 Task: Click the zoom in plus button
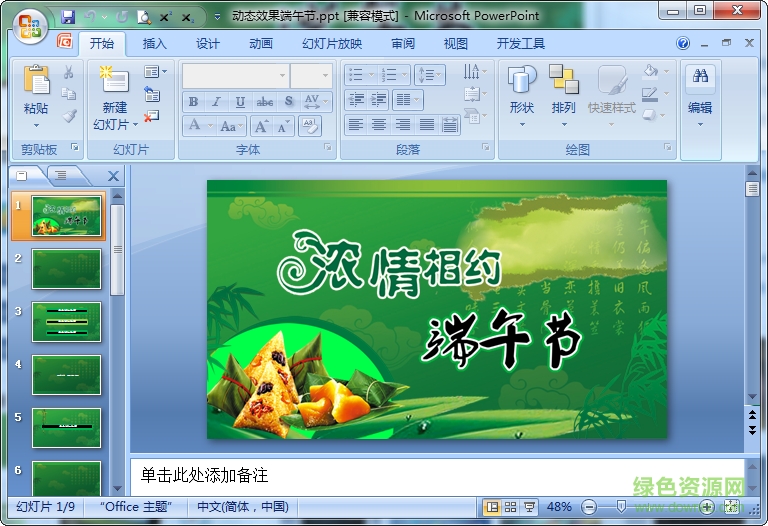[706, 507]
